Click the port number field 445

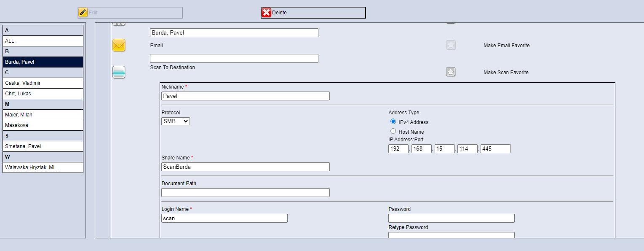point(495,149)
